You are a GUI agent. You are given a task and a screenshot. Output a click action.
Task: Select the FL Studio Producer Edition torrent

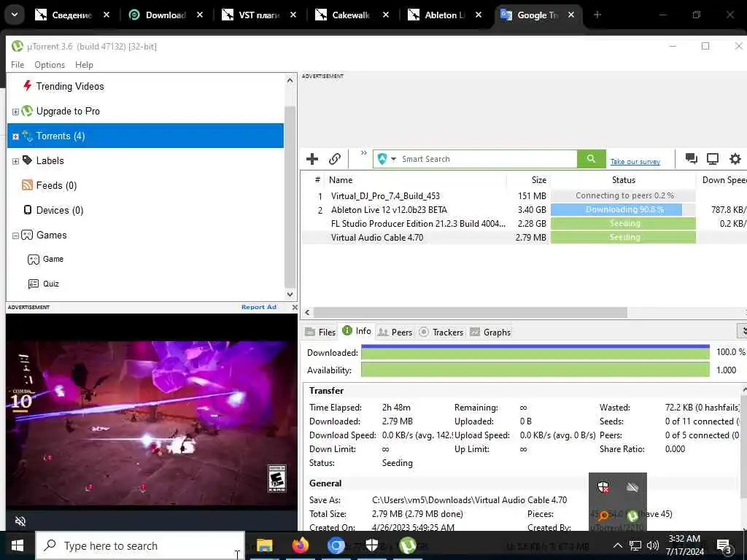click(x=523, y=223)
